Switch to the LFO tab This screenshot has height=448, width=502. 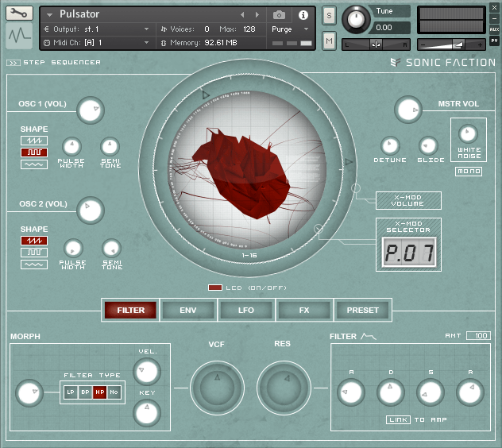tap(246, 310)
